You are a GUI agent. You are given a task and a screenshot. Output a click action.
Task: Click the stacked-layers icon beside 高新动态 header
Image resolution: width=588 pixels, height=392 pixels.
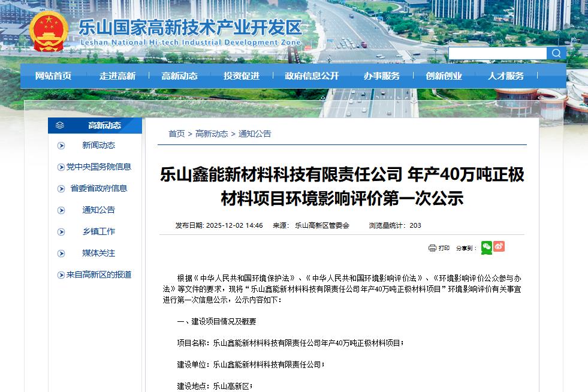point(58,125)
